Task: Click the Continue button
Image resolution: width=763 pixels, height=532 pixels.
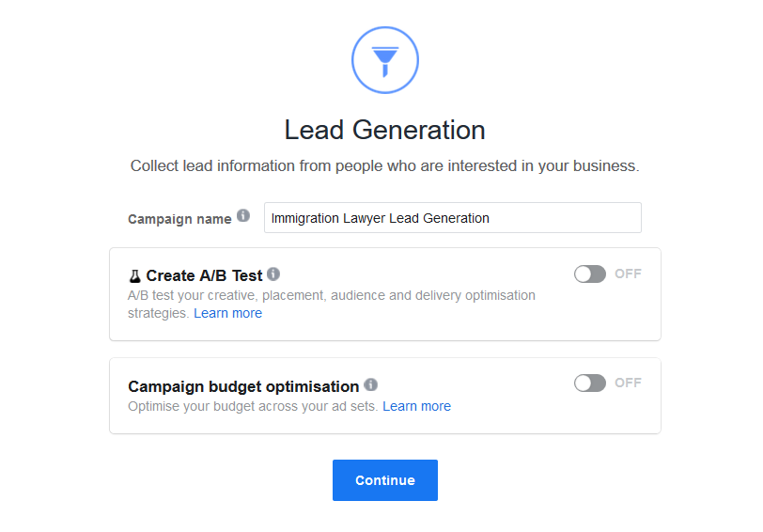Action: point(385,480)
